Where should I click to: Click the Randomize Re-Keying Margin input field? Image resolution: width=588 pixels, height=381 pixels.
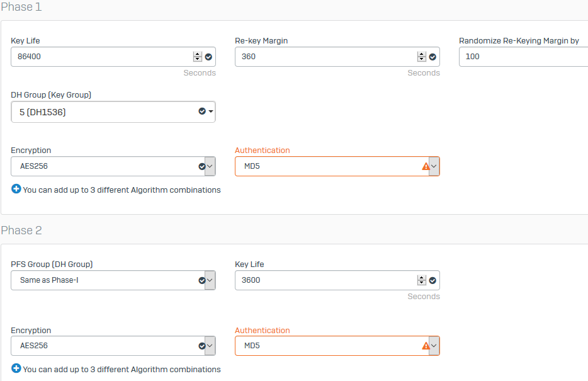coord(524,57)
